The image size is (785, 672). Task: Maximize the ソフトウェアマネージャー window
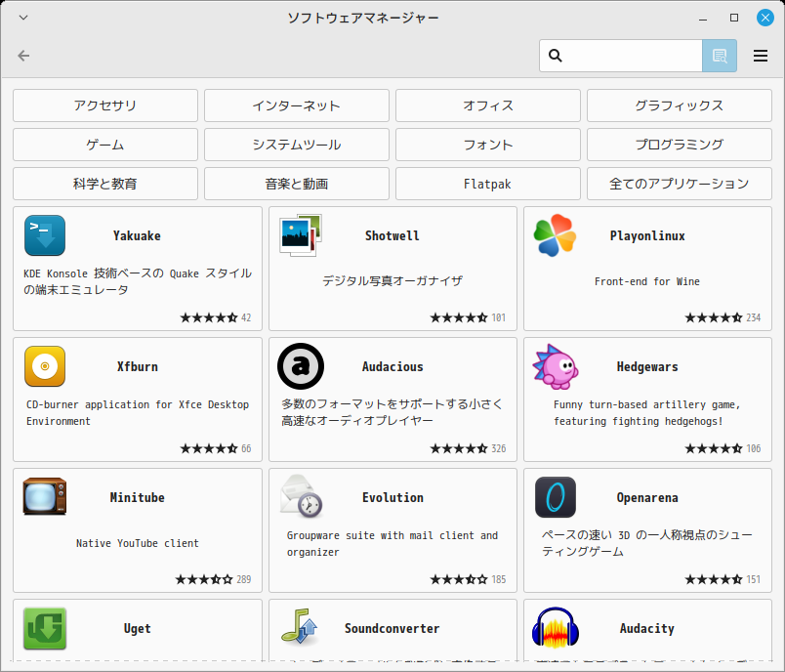(734, 18)
